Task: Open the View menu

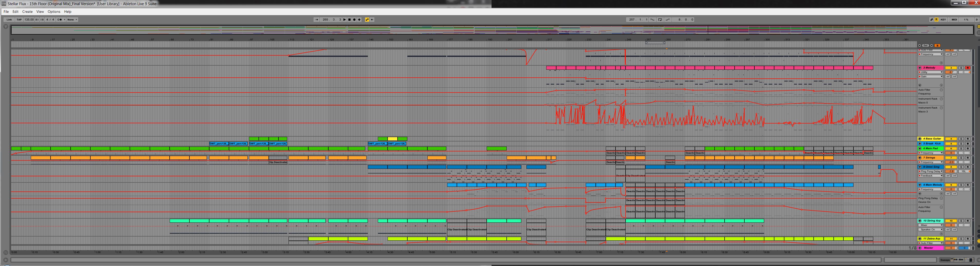Action: (40, 12)
